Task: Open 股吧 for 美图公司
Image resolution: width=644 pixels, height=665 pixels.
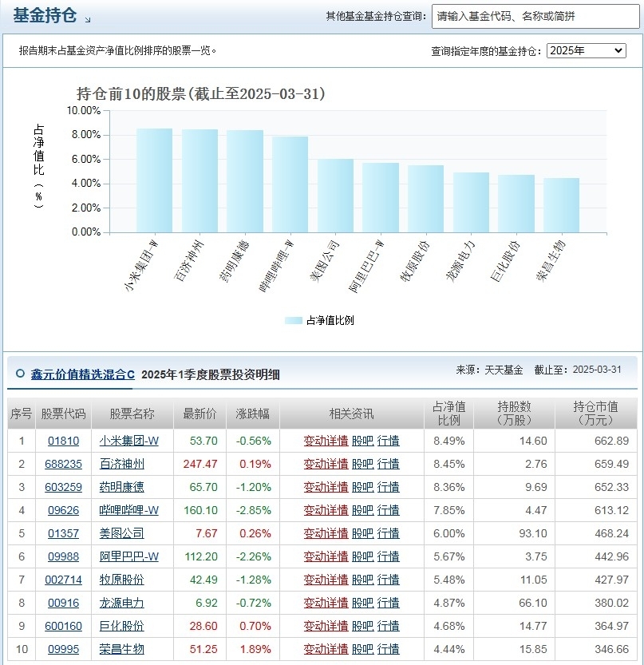Action: [363, 533]
